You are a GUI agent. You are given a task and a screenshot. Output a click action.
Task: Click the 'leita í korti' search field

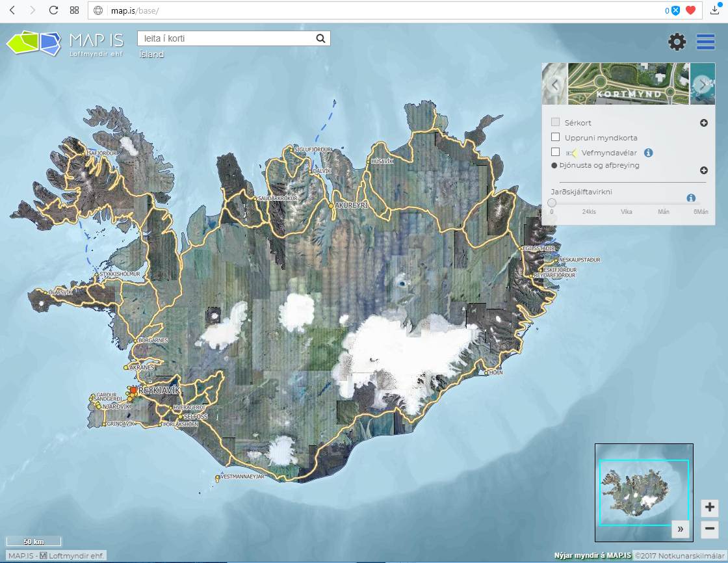coord(225,38)
